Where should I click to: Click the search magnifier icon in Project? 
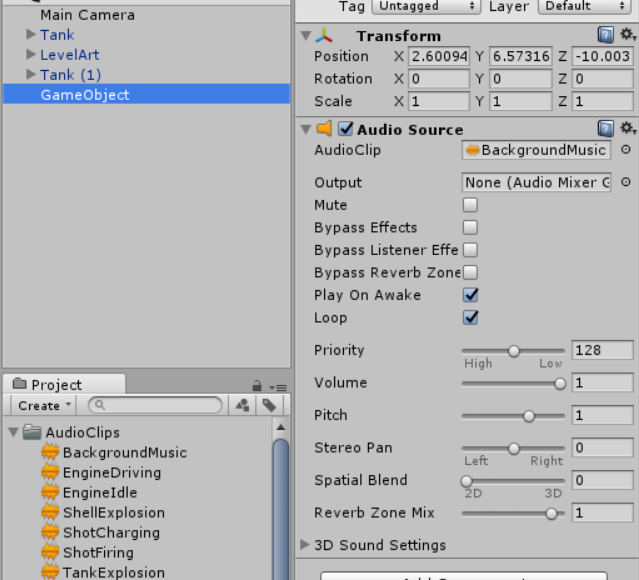99,405
